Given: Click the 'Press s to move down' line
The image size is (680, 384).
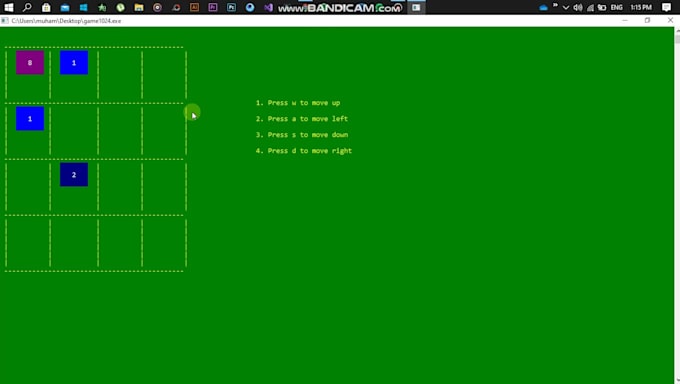Looking at the screenshot, I should point(302,135).
